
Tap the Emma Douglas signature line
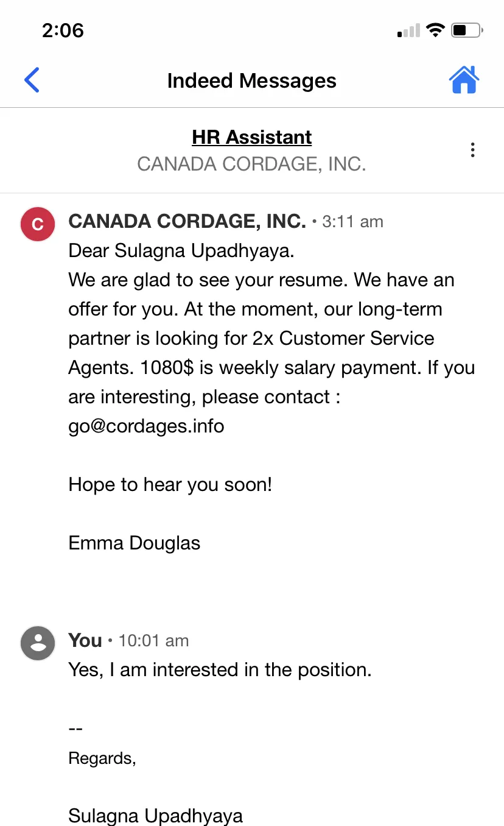click(x=135, y=543)
